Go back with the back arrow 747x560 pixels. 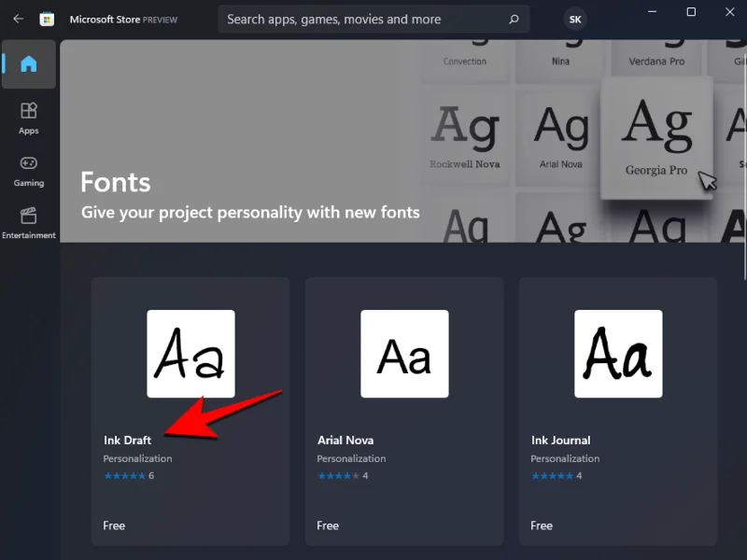(x=18, y=19)
